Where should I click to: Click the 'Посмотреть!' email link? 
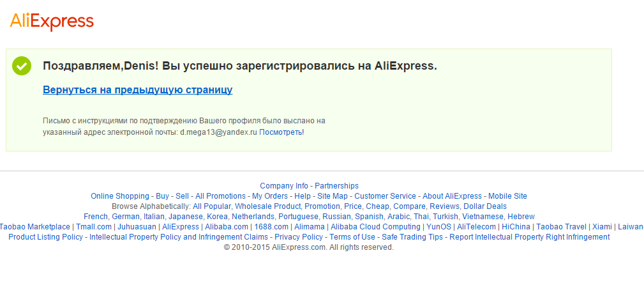[x=281, y=132]
